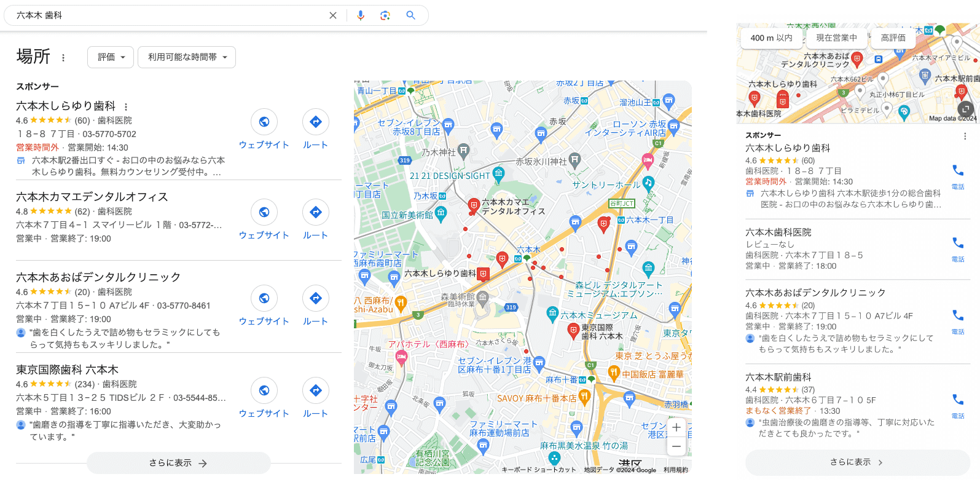Open キーボード ショートカット link on map
980x490 pixels.
tap(539, 470)
